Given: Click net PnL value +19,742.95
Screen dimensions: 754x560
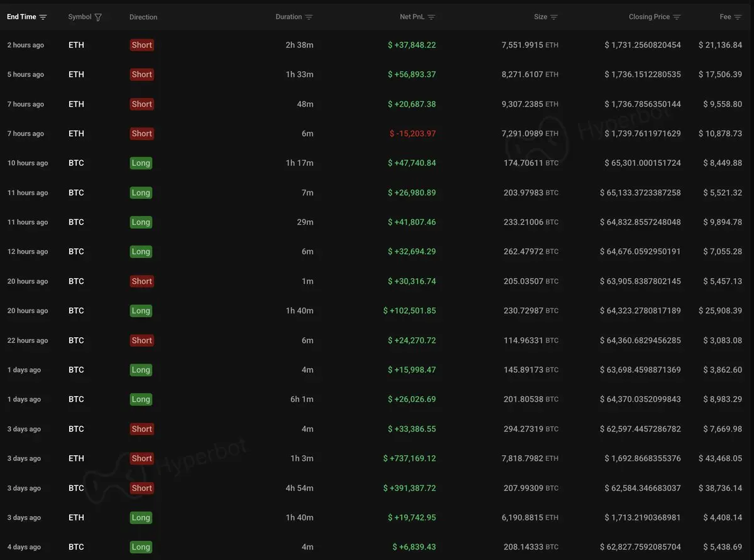Looking at the screenshot, I should (x=412, y=518).
